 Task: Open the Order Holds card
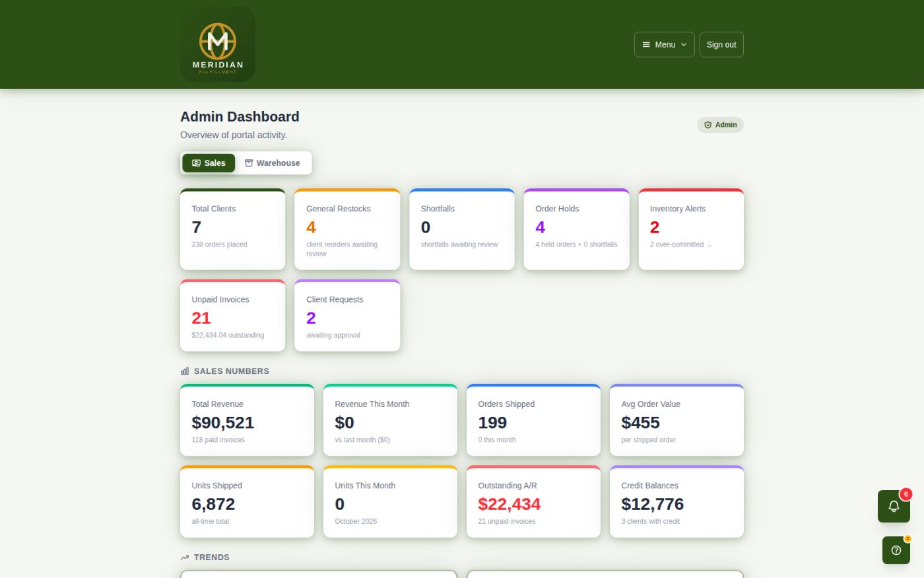577,229
